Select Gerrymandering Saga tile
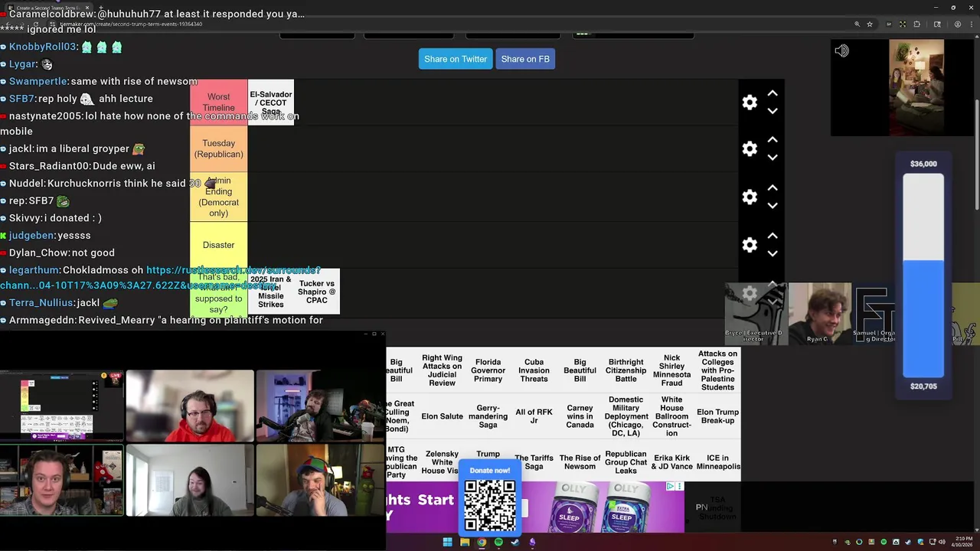Screen dimensions: 980x551 point(488,416)
